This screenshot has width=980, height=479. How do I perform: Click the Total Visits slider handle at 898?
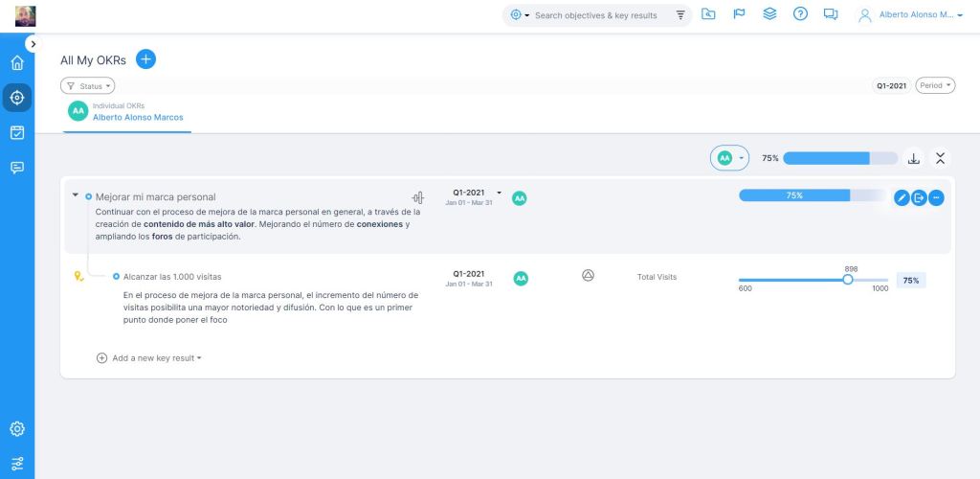click(847, 280)
